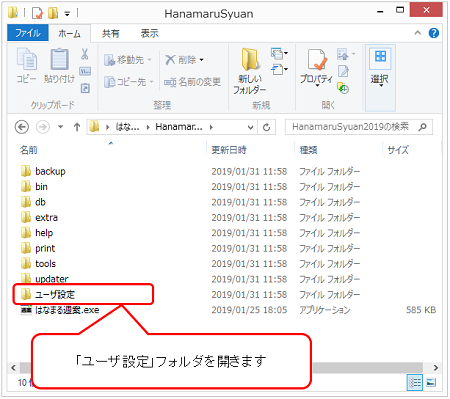Sort by 名前 column header
This screenshot has width=450, height=399.
(x=28, y=150)
